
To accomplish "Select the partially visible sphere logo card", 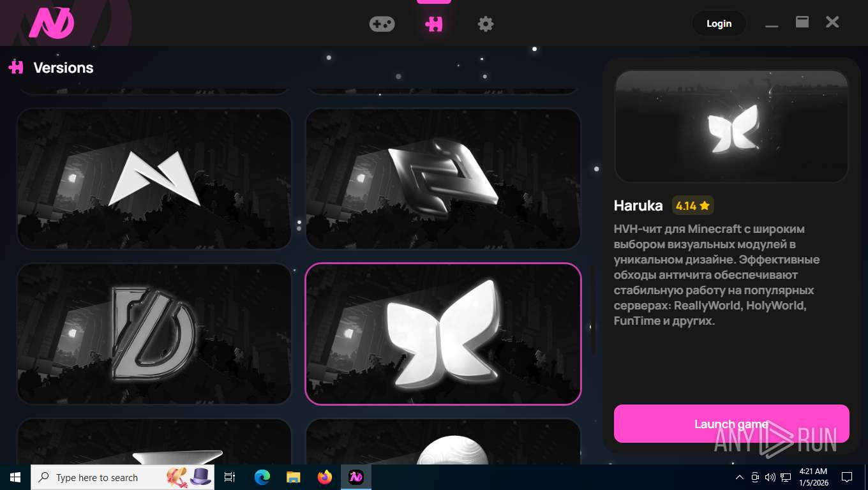I will [x=444, y=442].
